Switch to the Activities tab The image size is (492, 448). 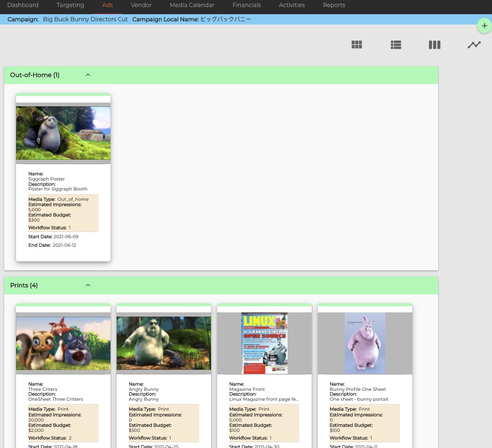click(292, 5)
